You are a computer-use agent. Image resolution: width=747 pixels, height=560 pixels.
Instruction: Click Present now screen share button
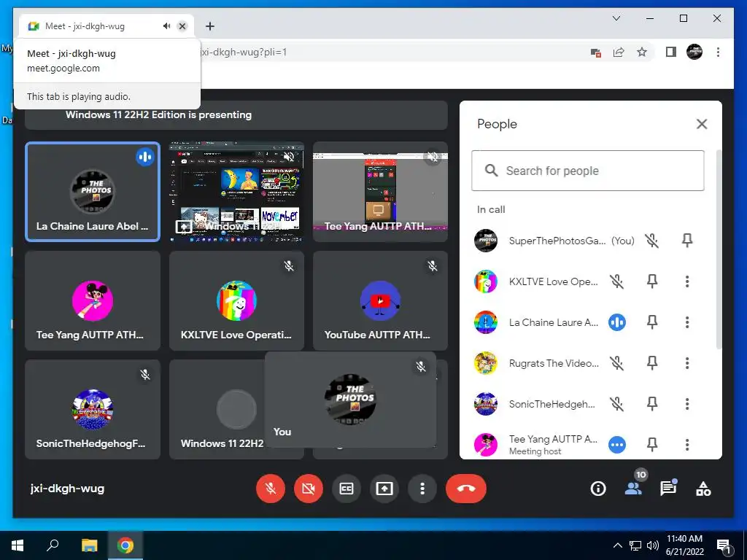tap(384, 489)
